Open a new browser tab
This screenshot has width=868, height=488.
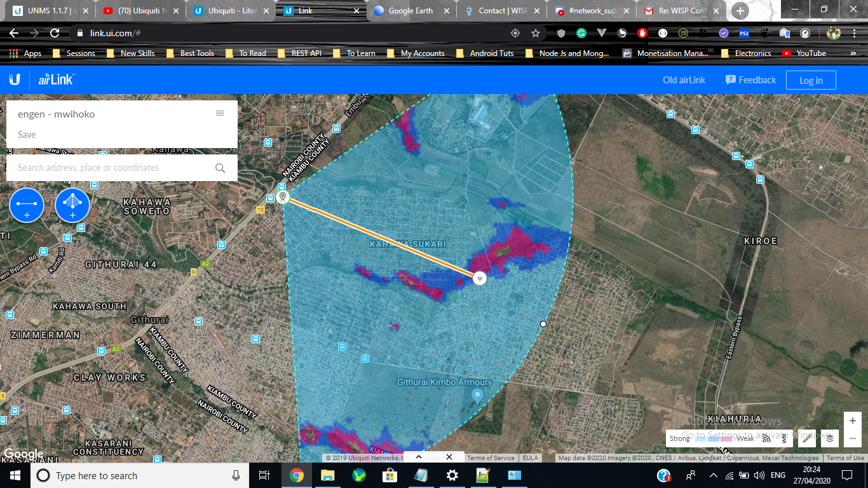740,11
